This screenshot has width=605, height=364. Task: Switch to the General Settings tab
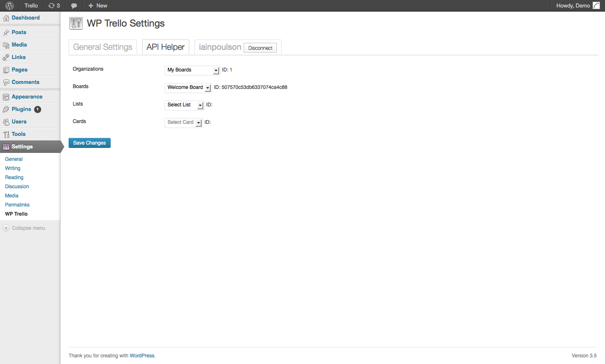(x=103, y=47)
